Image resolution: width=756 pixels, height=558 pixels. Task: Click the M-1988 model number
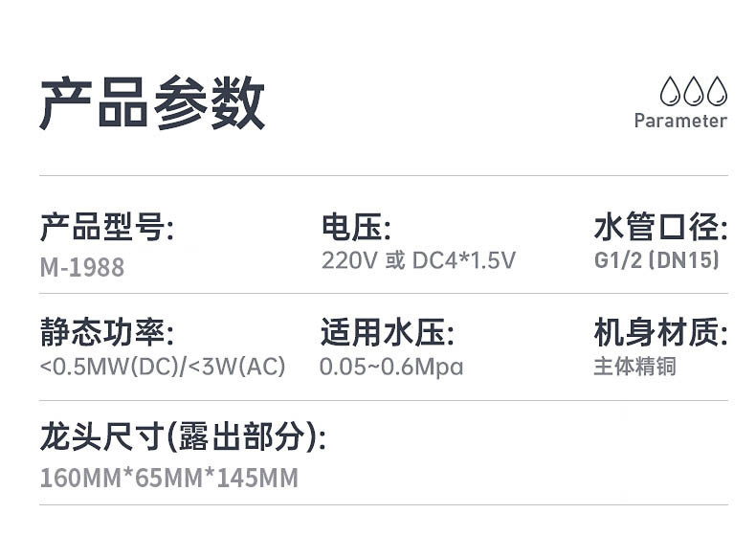[82, 267]
